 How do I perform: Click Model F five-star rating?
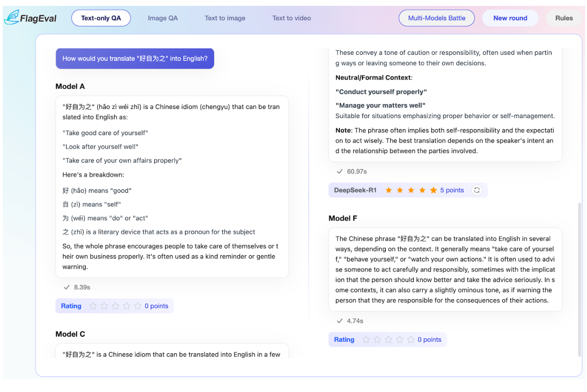coord(411,340)
